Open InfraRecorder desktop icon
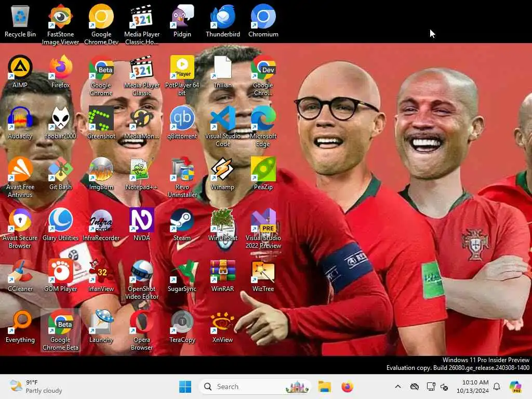532x399 pixels. pos(101,224)
